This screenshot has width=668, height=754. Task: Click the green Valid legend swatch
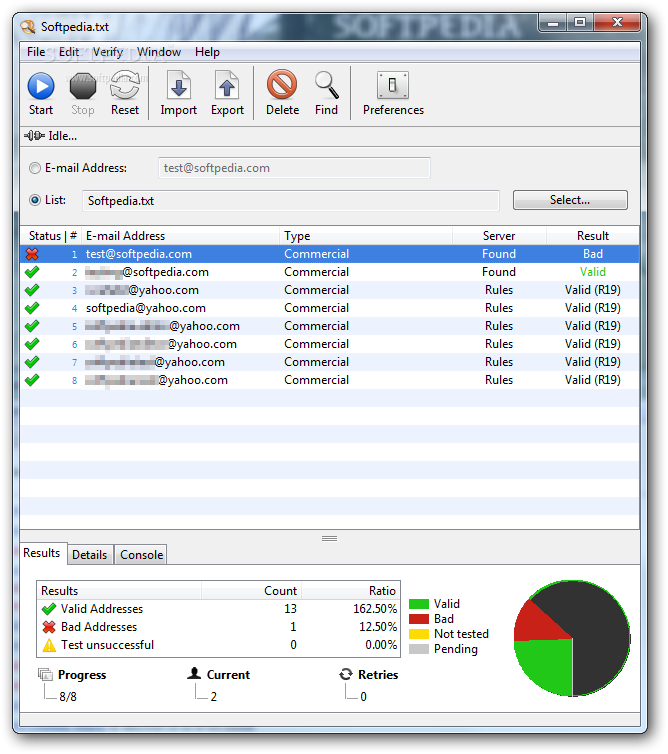(x=418, y=604)
